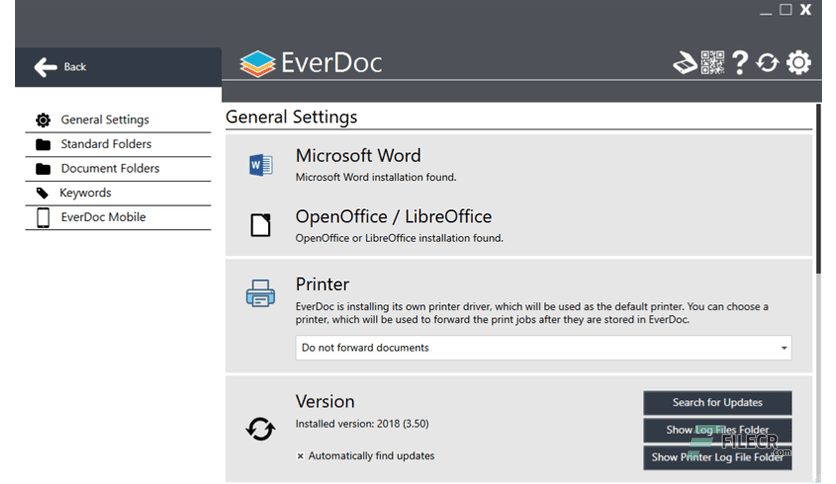Open Standard Folders settings page

pyautogui.click(x=118, y=144)
